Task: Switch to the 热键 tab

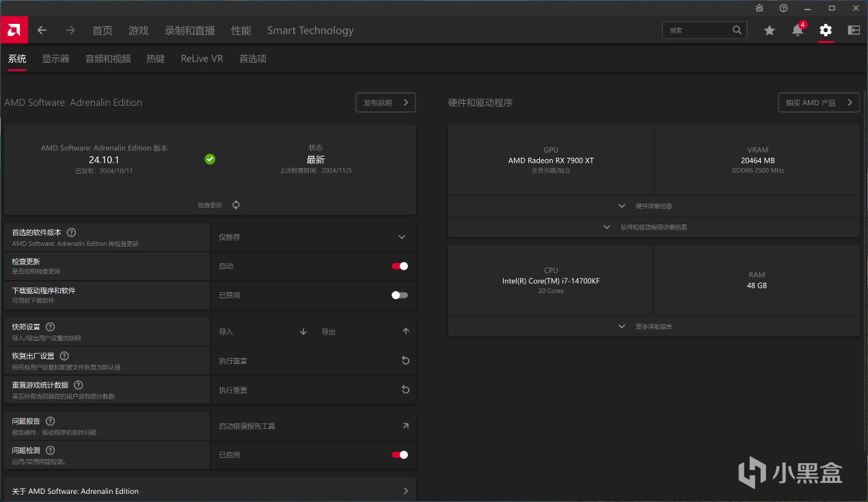Action: 156,59
